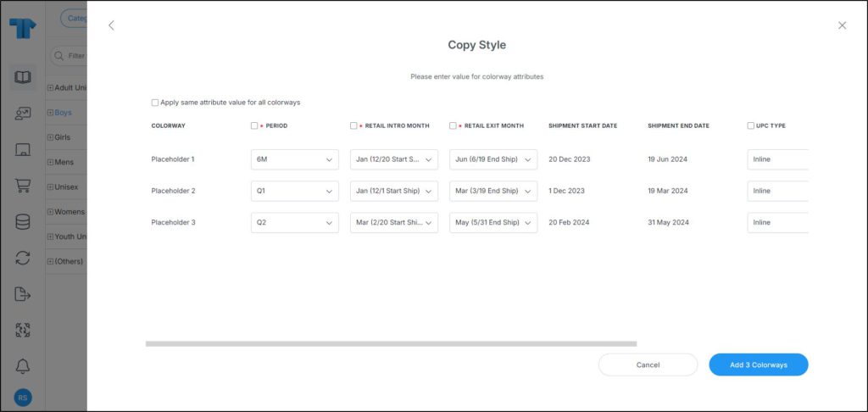
Task: Open Period dropdown for Placeholder 1
Action: pyautogui.click(x=294, y=159)
